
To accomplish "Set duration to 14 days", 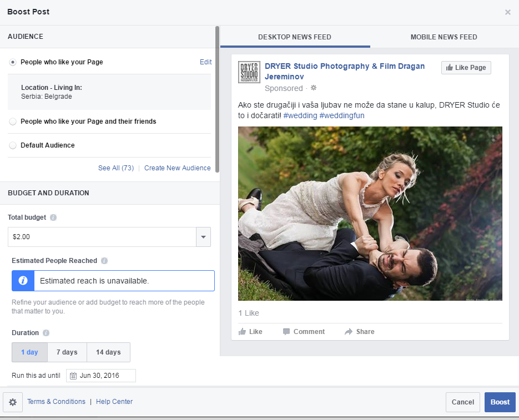I will point(109,352).
